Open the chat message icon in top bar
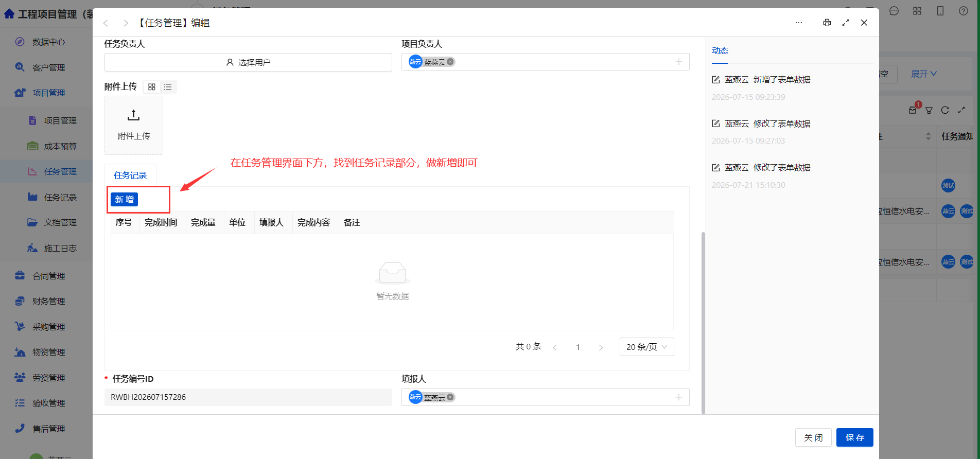 coord(894,11)
